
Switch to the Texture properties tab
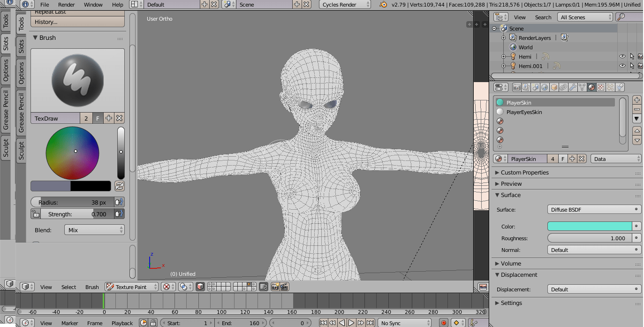point(601,88)
